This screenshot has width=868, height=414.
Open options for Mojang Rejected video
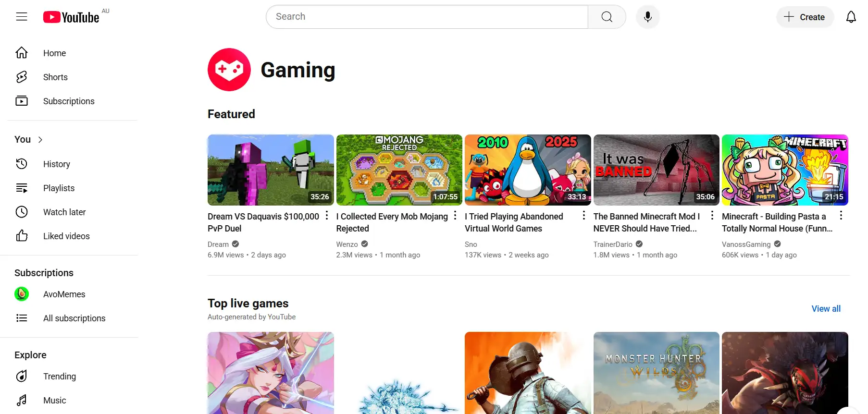[x=455, y=215]
